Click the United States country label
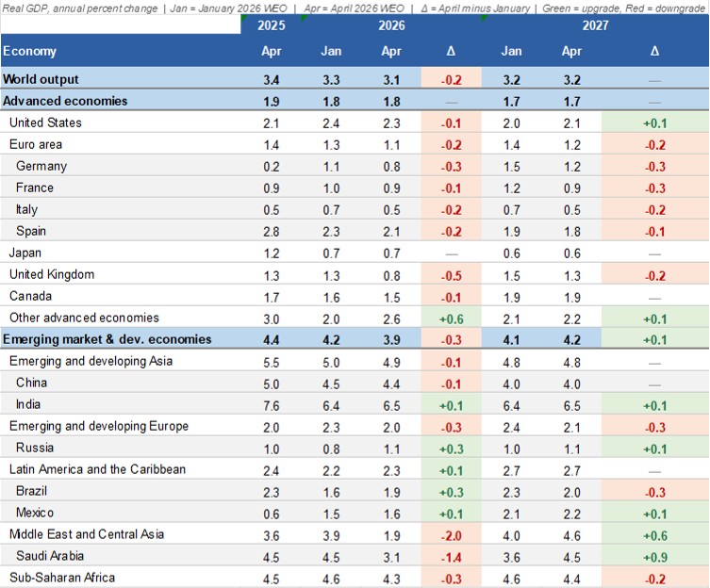The height and width of the screenshot is (588, 710). point(45,122)
